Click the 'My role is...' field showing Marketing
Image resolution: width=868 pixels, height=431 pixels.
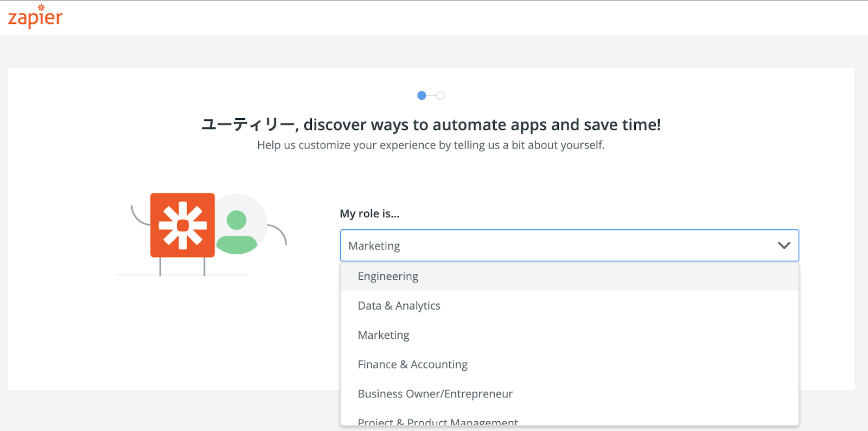pyautogui.click(x=570, y=246)
